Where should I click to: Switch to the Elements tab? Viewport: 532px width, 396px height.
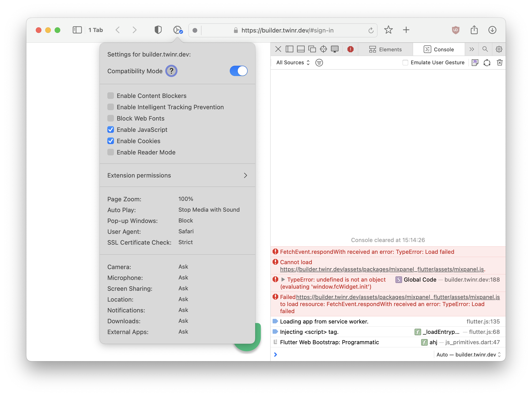385,49
